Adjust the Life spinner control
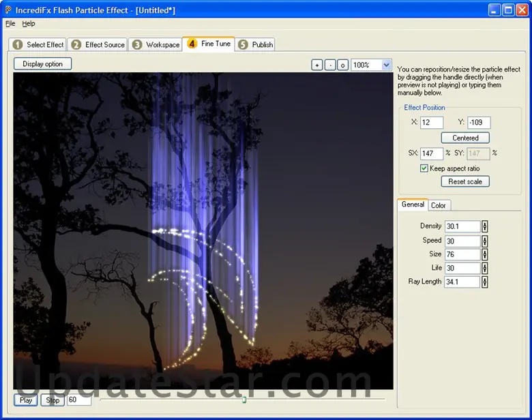Image resolution: width=532 pixels, height=420 pixels. tap(485, 268)
